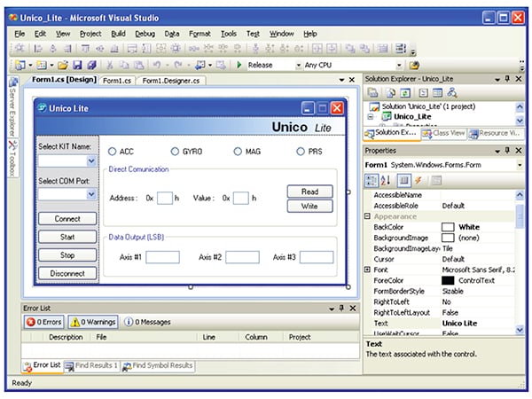Select the MAG radio button
Image resolution: width=532 pixels, height=399 pixels.
tap(238, 152)
